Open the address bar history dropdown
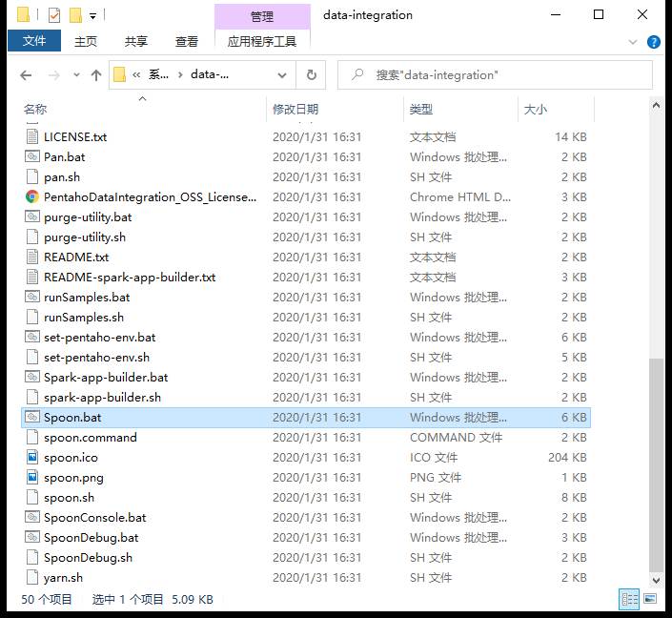The height and width of the screenshot is (618, 672). point(282,75)
